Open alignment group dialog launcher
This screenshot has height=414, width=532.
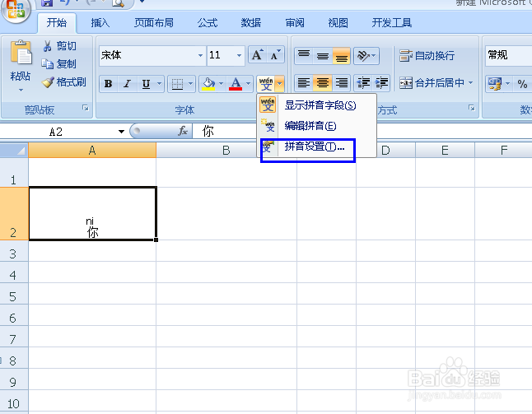coord(471,108)
